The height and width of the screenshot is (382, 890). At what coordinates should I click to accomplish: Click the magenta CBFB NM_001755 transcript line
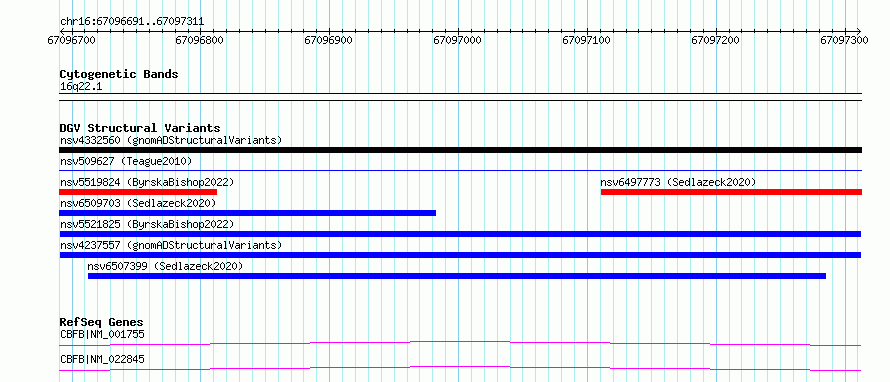460,343
